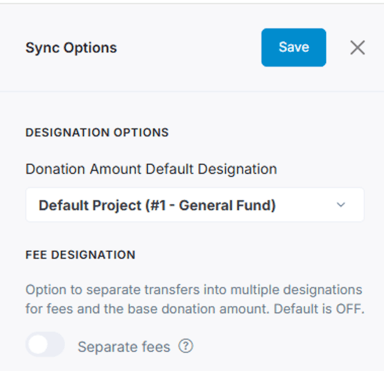Click the blue Save button
The image size is (384, 371).
tap(294, 47)
